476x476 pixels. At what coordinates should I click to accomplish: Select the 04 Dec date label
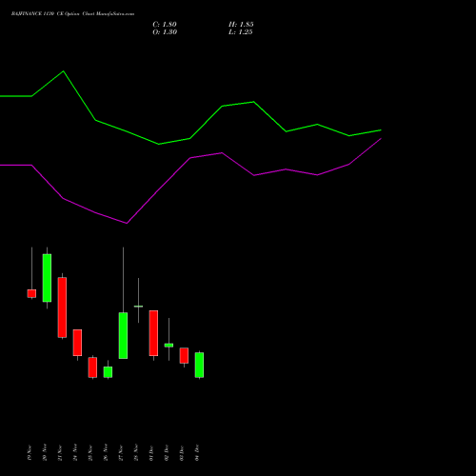coord(197,453)
